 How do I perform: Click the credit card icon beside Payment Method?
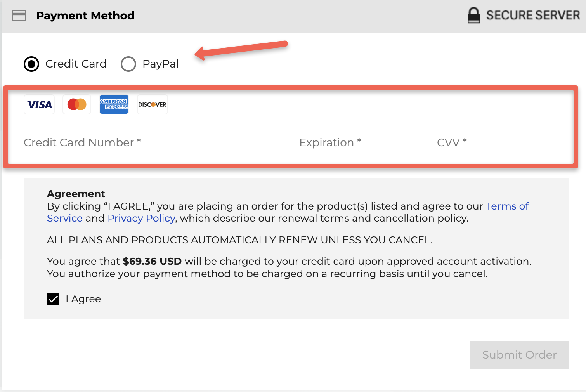coord(19,16)
